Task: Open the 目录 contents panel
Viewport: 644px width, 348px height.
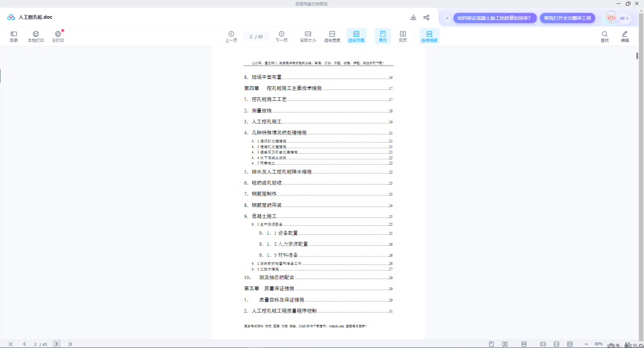Action: pos(14,36)
